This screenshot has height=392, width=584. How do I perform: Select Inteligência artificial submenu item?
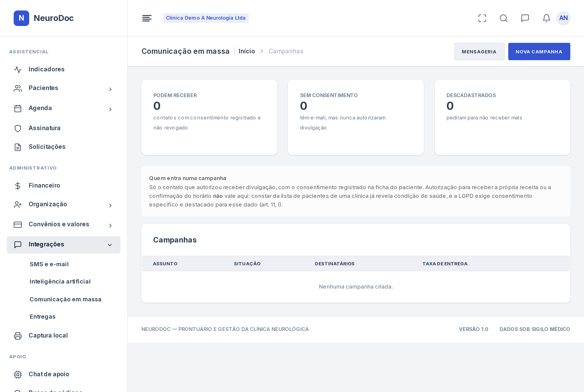tap(60, 281)
